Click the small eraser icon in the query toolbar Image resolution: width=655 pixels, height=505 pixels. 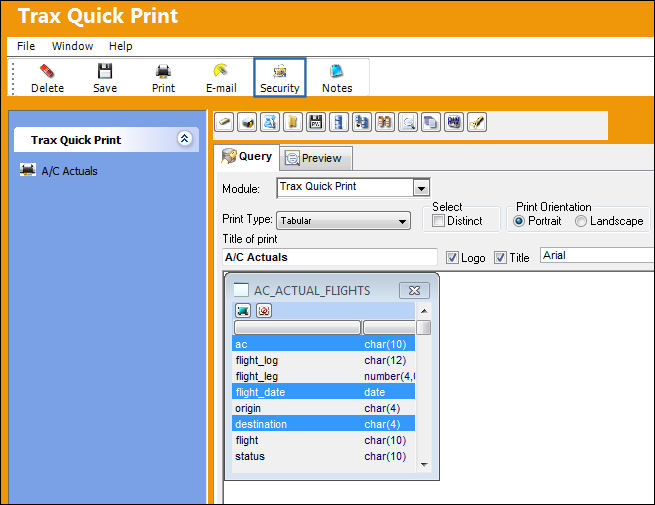coord(224,122)
